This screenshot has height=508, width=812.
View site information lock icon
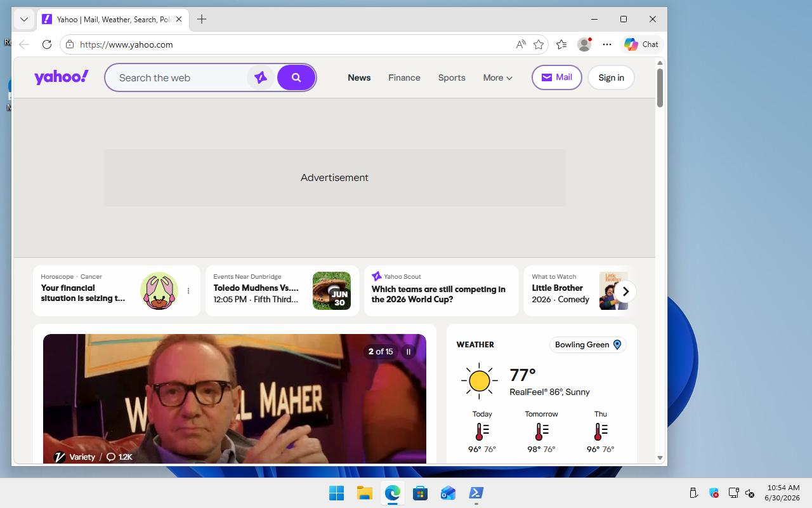coord(70,44)
